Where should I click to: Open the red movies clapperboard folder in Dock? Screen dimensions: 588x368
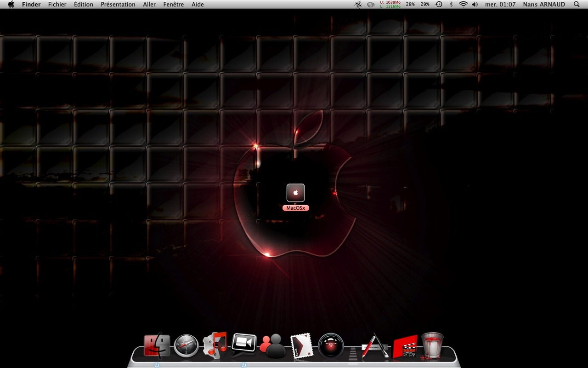tap(405, 346)
